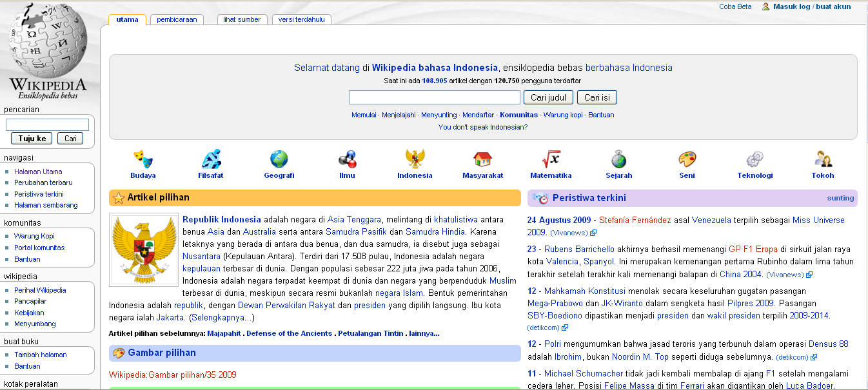The height and width of the screenshot is (390, 868).
Task: Open Republik Indonesia article link
Action: point(222,219)
